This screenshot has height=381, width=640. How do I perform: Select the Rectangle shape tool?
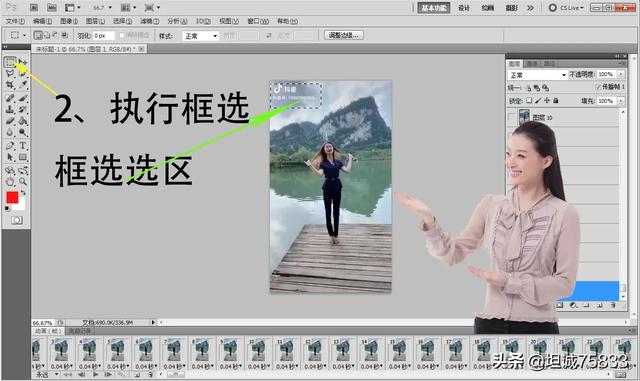pyautogui.click(x=23, y=157)
